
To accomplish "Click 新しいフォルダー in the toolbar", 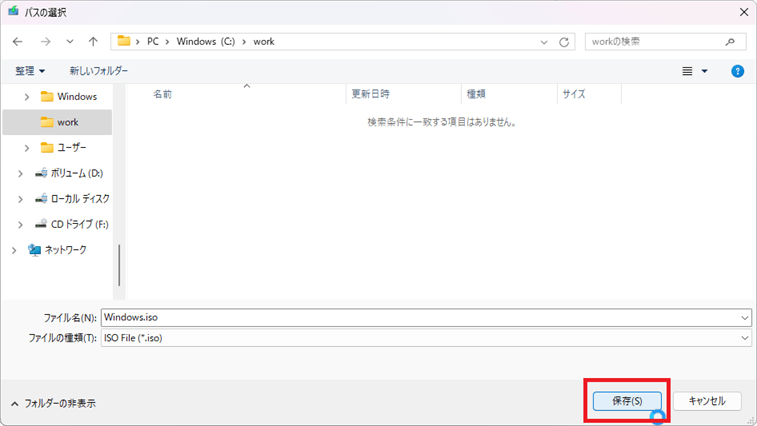I will 98,71.
